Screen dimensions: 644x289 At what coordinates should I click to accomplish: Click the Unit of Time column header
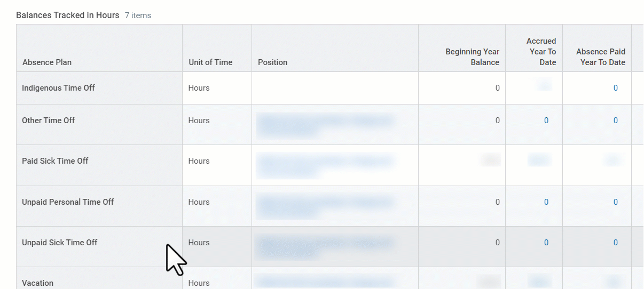pos(210,62)
